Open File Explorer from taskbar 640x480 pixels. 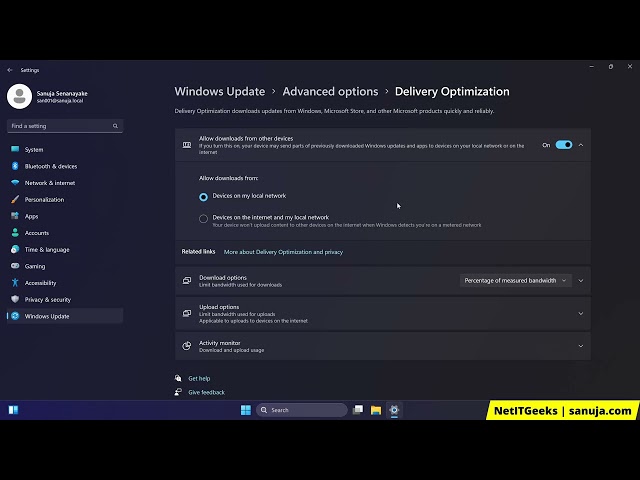pos(376,410)
